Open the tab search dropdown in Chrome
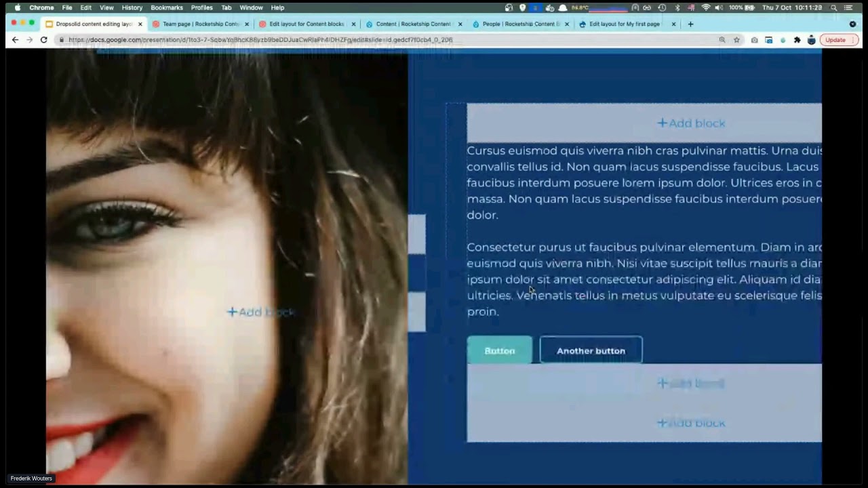Screen dimensions: 868x488 852,24
